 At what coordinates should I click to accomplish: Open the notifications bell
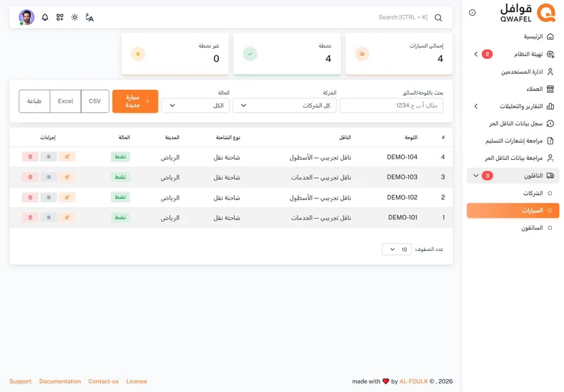pos(45,17)
